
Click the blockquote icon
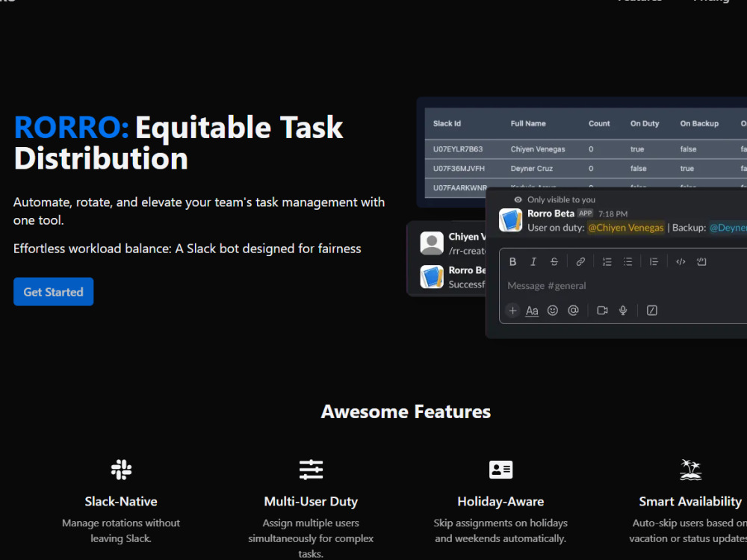point(654,261)
